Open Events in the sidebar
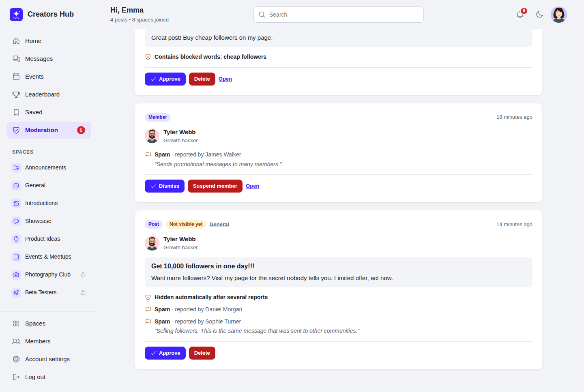 point(49,77)
